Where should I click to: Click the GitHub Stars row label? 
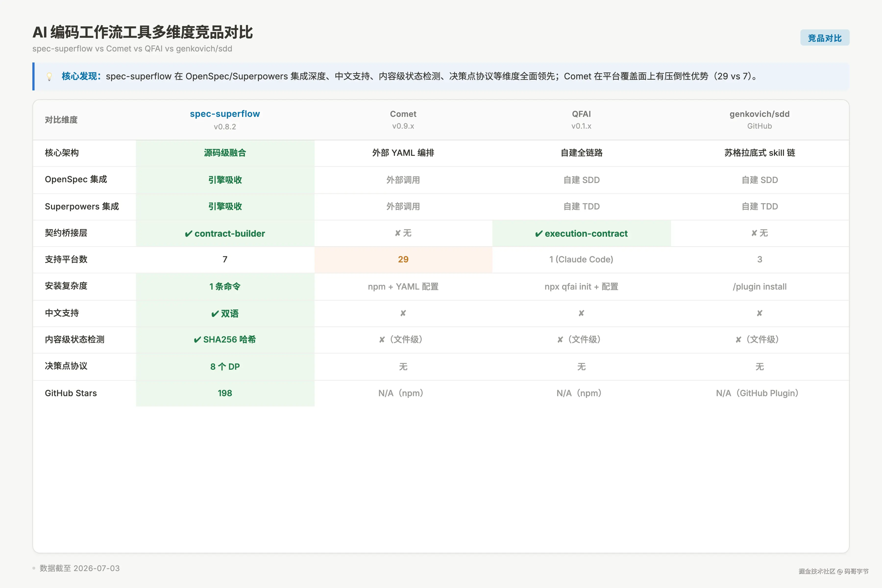tap(71, 393)
